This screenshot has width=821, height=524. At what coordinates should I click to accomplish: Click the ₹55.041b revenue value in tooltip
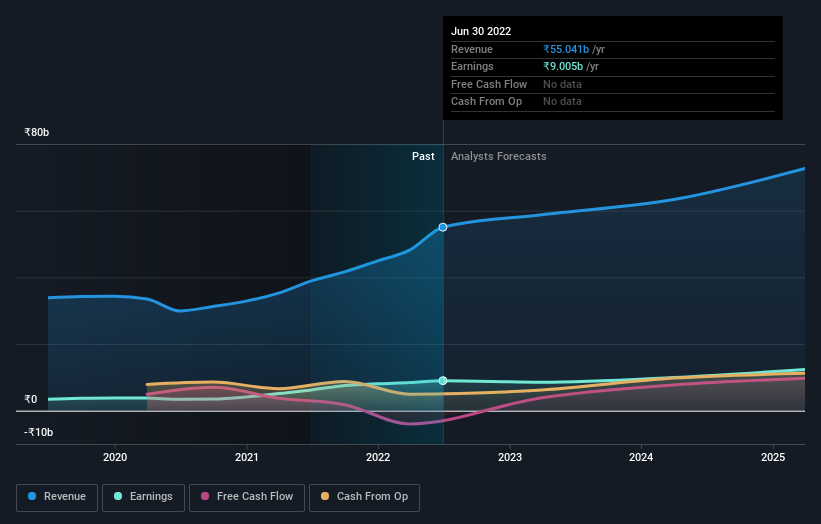pyautogui.click(x=566, y=49)
